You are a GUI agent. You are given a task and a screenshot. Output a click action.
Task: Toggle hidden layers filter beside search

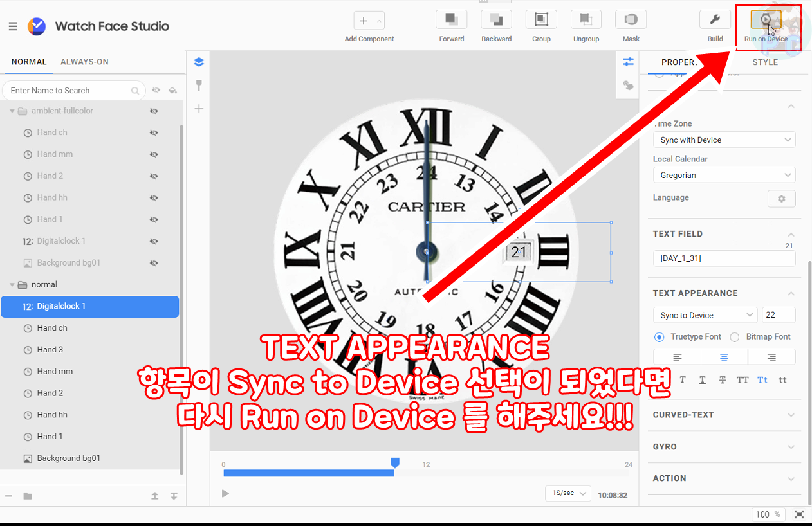point(156,90)
